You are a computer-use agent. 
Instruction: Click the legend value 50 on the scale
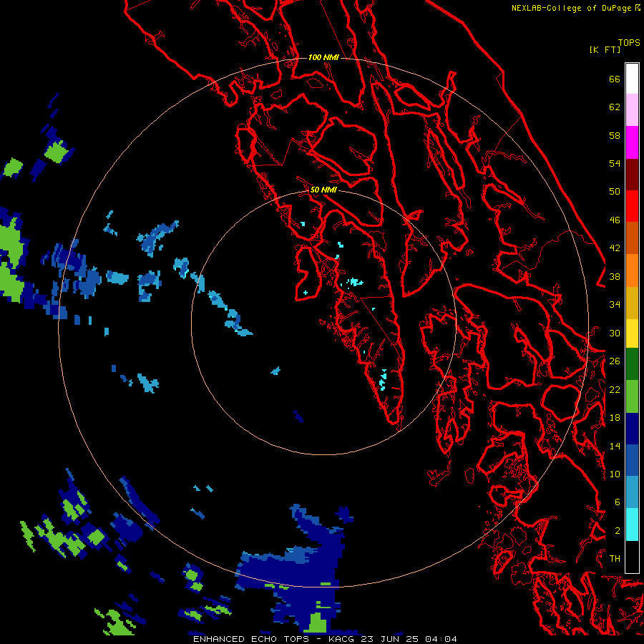click(x=615, y=191)
